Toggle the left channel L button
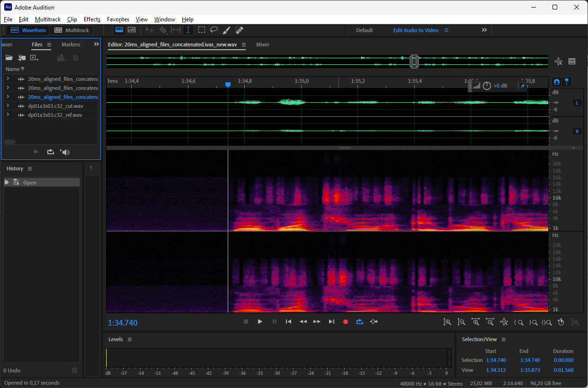 tap(577, 103)
